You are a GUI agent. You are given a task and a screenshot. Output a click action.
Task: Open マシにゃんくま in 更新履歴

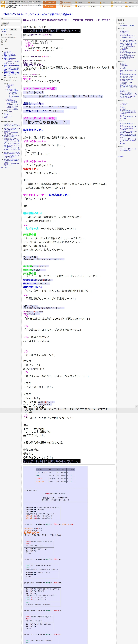(x=124, y=66)
